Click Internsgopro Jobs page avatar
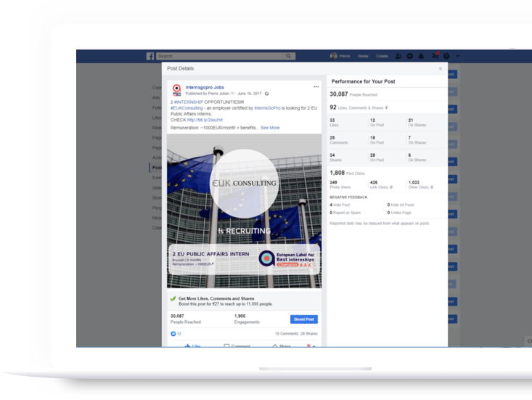The height and width of the screenshot is (400, 532). pyautogui.click(x=176, y=90)
